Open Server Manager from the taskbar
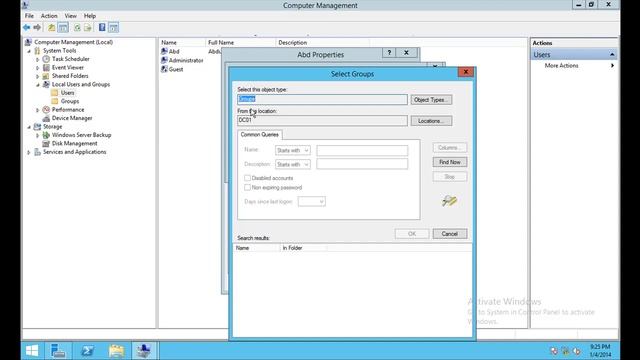The width and height of the screenshot is (640, 360). tap(58, 351)
